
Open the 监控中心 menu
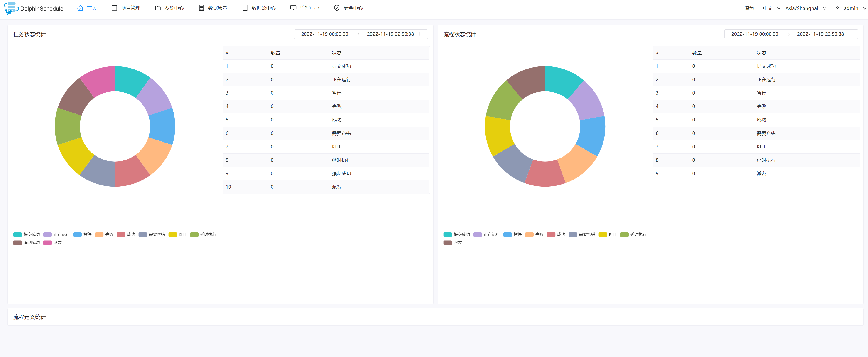tap(309, 8)
